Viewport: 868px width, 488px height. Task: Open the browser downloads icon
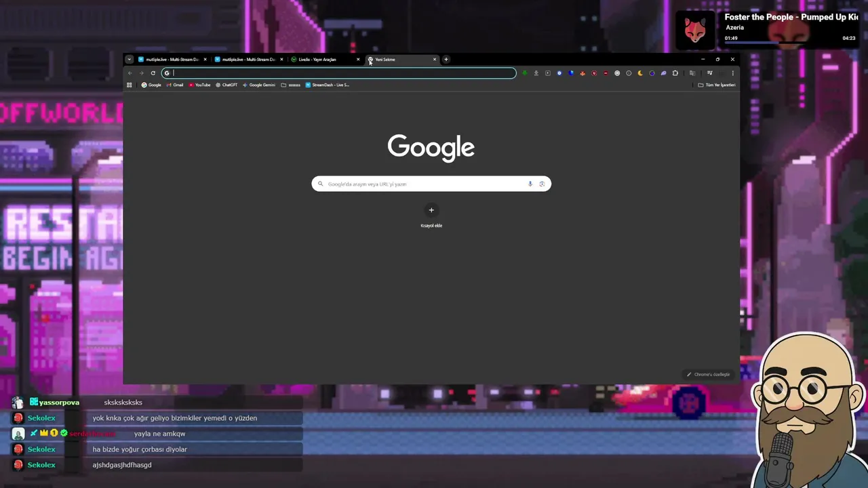pos(536,73)
